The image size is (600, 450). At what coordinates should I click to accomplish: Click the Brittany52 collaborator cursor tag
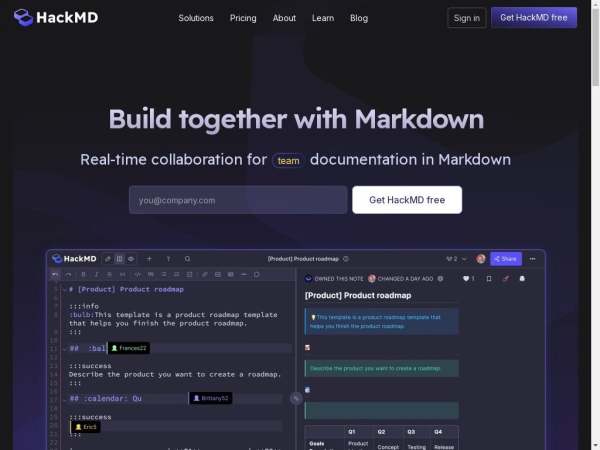click(x=211, y=398)
